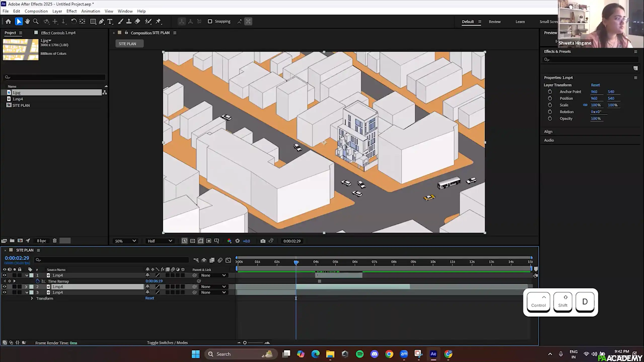The width and height of the screenshot is (644, 362).
Task: Expand layer 2 1.mp4 properties
Action: tap(26, 287)
